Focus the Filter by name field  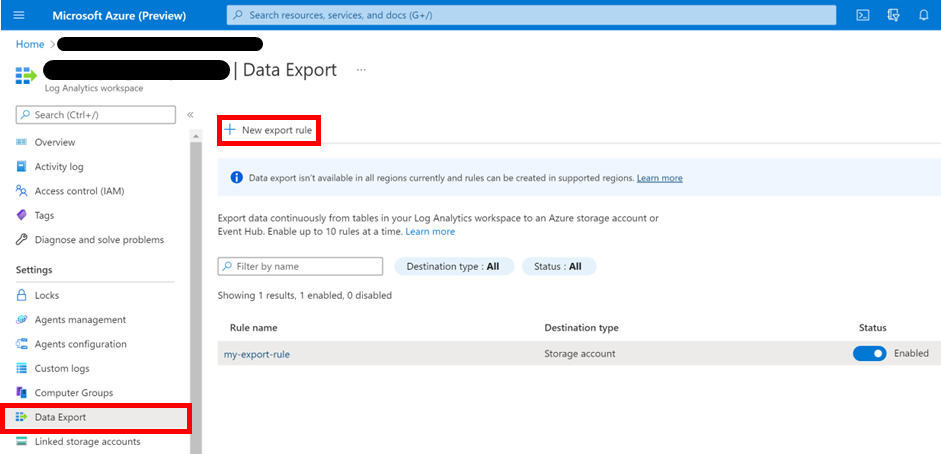tap(300, 266)
